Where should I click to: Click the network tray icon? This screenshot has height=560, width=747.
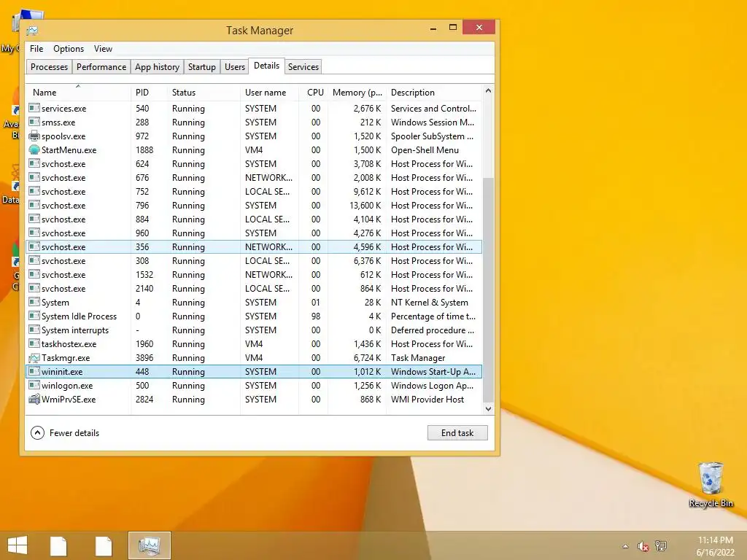point(661,545)
